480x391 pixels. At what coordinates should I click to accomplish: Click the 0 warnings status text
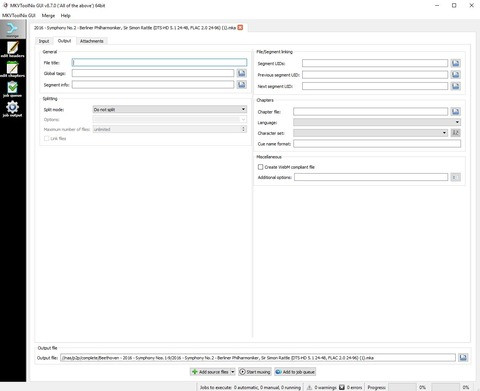coord(325,387)
